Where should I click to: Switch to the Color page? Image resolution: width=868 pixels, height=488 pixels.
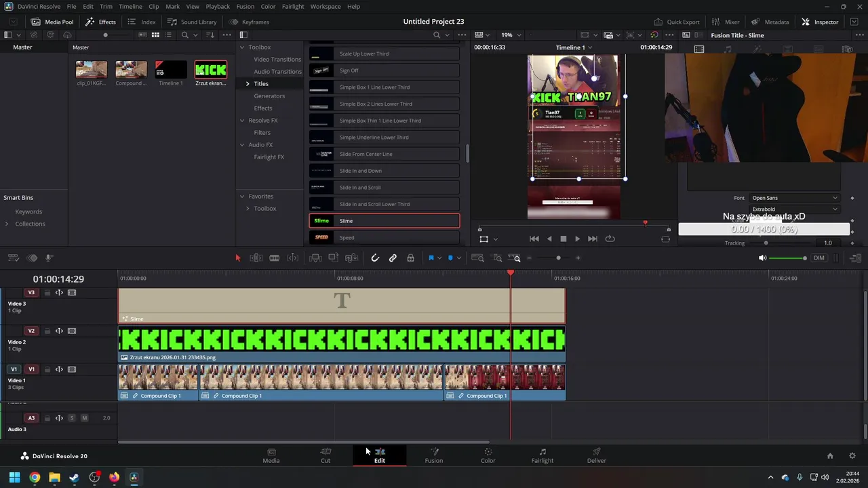point(488,455)
